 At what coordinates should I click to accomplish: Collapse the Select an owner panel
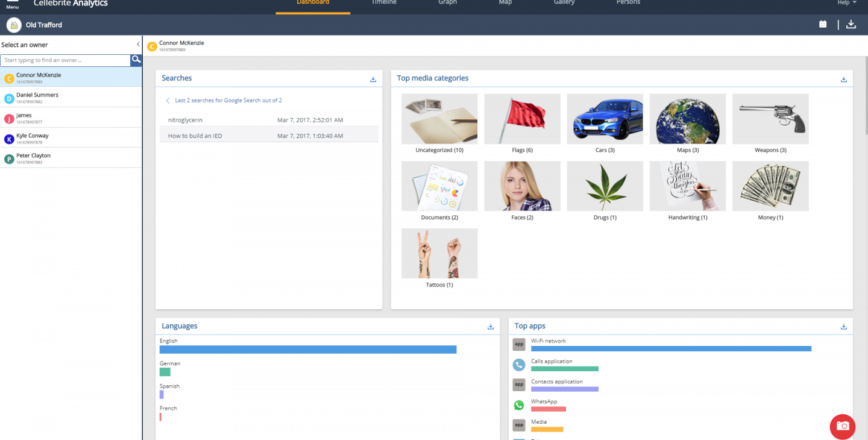pyautogui.click(x=138, y=45)
